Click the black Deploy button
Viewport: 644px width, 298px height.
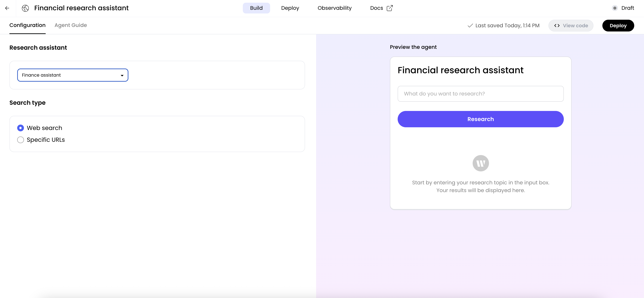(x=618, y=25)
